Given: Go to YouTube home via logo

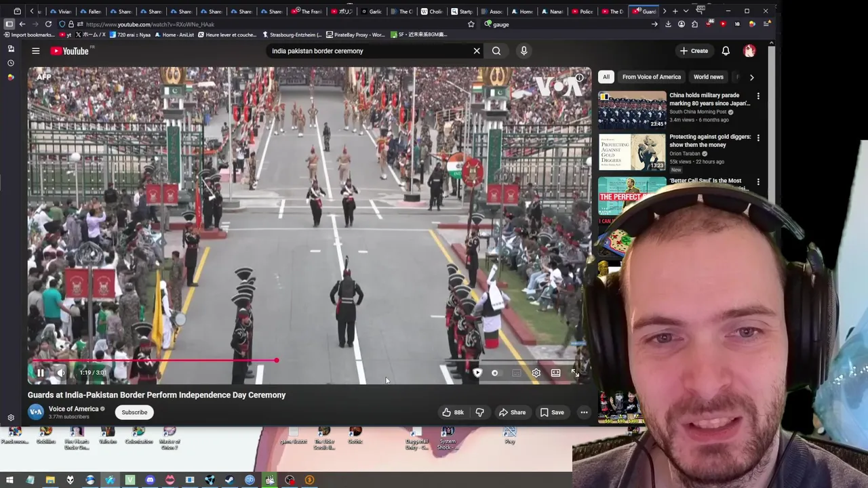Looking at the screenshot, I should pyautogui.click(x=71, y=51).
